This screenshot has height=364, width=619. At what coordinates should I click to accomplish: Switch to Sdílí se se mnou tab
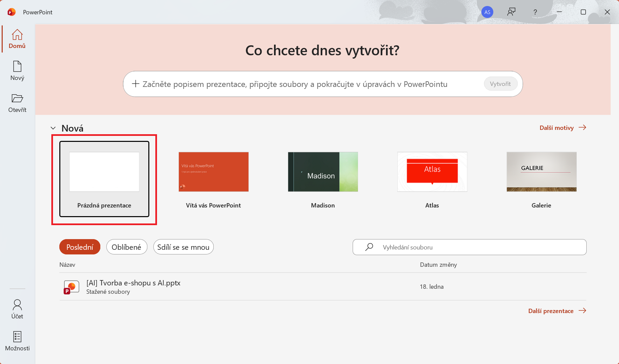183,247
